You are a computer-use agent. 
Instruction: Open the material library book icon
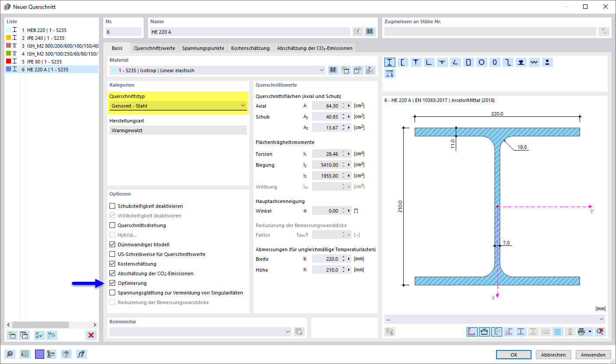tap(333, 70)
